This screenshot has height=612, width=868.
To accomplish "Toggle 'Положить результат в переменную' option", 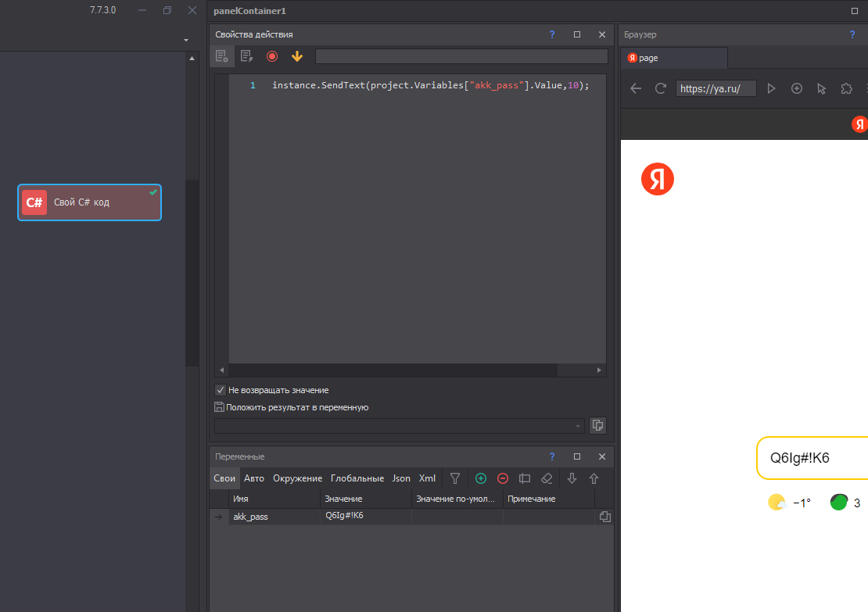I will (220, 407).
